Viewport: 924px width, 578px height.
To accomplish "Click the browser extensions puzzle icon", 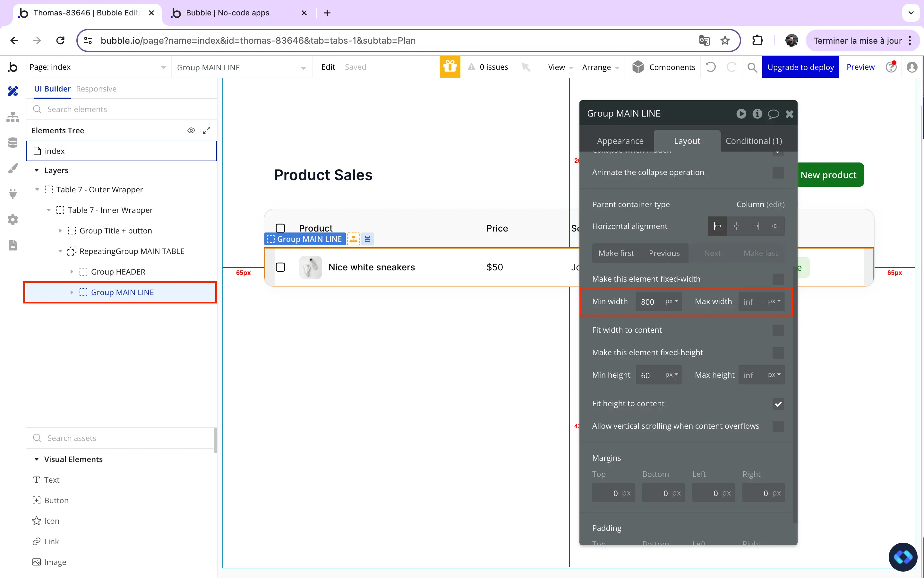I will [757, 40].
